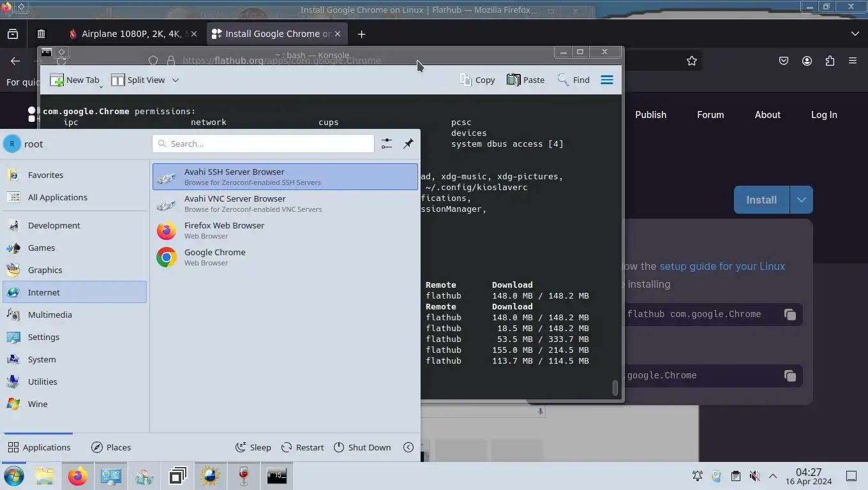Open Split View dropdown arrow
The width and height of the screenshot is (868, 490).
pyautogui.click(x=176, y=80)
